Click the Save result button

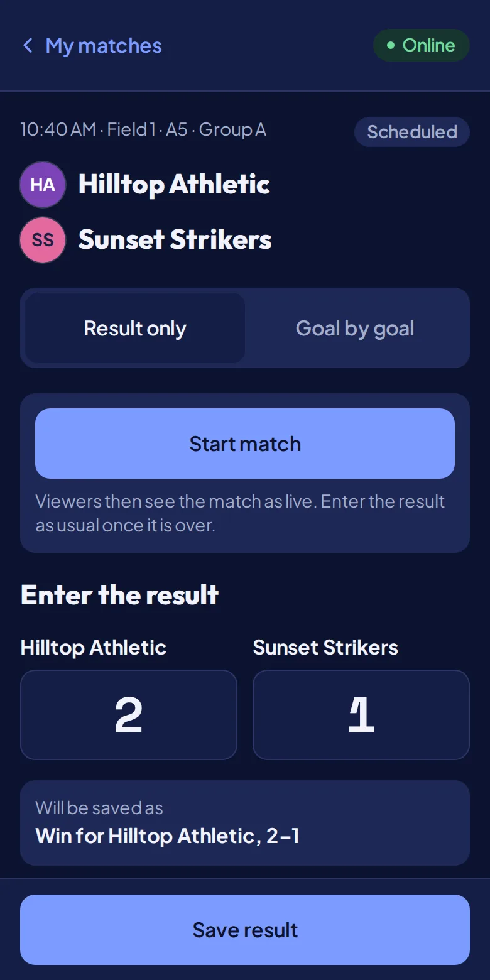[x=245, y=930]
